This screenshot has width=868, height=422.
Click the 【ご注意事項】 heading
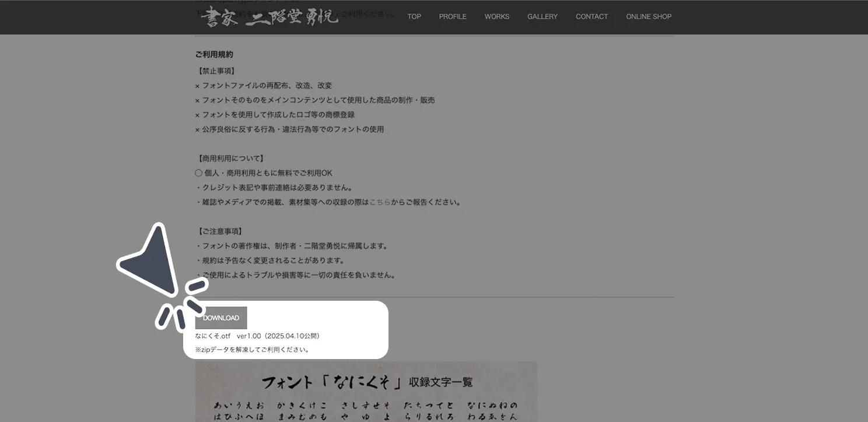click(x=220, y=231)
